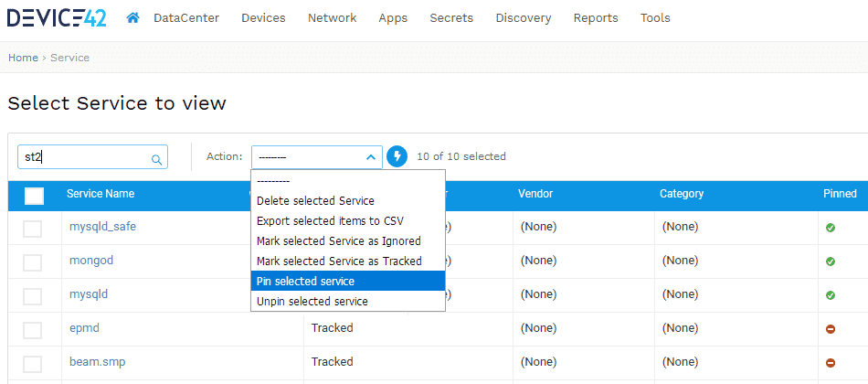Sort by Pinned column header
The image size is (868, 384).
tap(840, 194)
